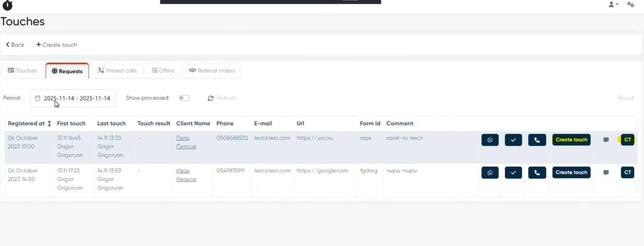Open comment bubble icon in second row

[606, 172]
